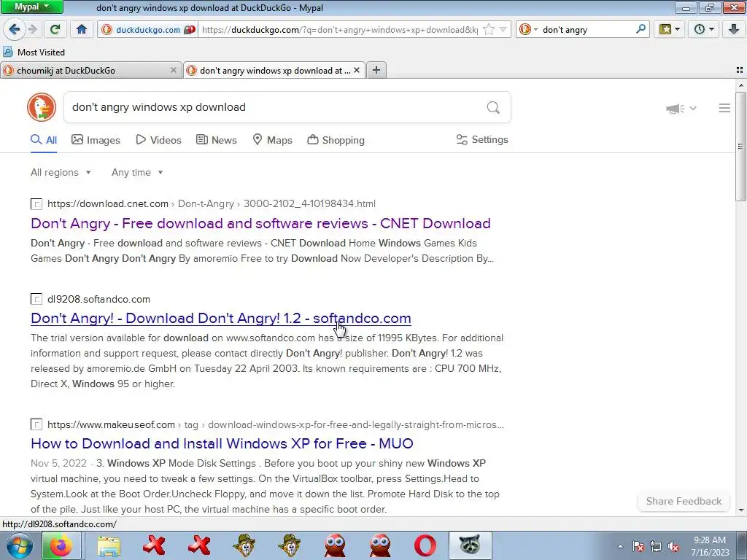Switch to Videos results
Image resolution: width=747 pixels, height=560 pixels.
[x=158, y=140]
